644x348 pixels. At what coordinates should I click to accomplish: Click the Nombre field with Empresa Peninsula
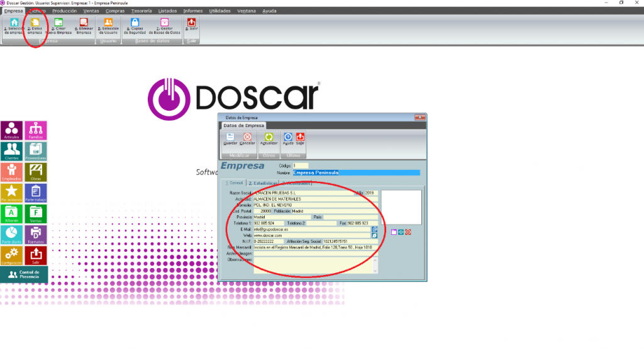pyautogui.click(x=357, y=172)
